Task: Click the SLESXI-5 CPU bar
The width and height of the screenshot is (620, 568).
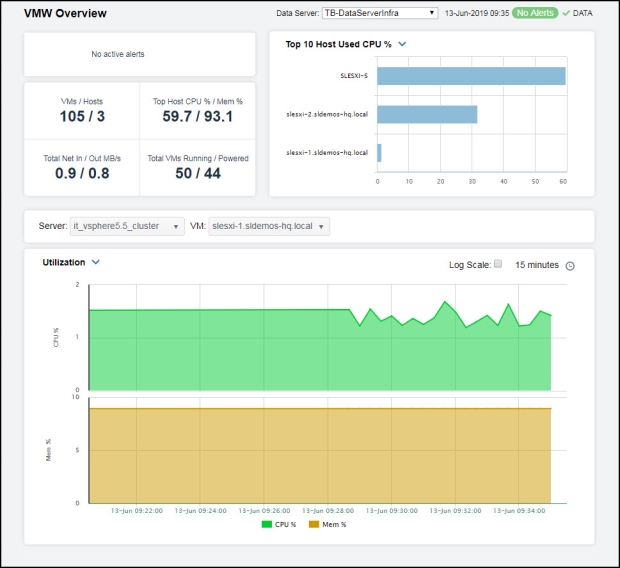Action: point(471,76)
